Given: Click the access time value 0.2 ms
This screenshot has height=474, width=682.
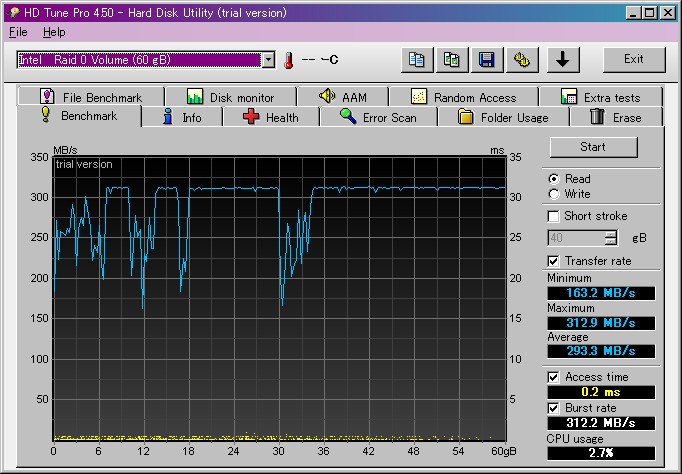Looking at the screenshot, I should pyautogui.click(x=601, y=392).
